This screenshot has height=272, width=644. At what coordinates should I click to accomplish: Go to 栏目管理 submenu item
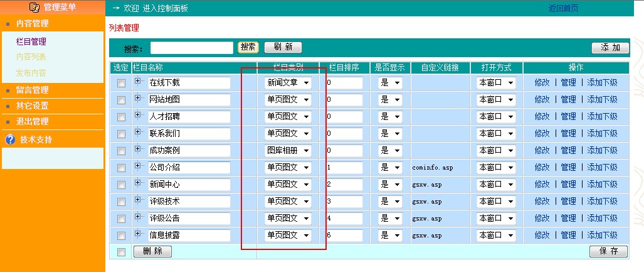[31, 41]
